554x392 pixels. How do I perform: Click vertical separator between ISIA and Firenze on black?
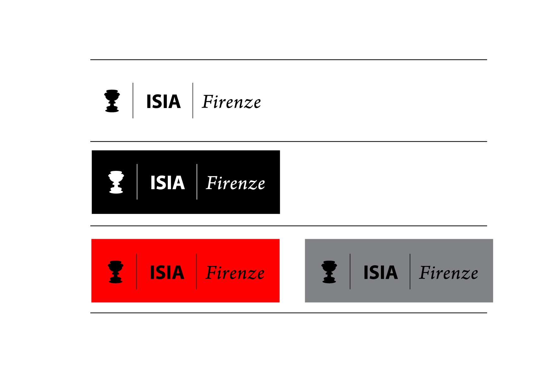click(x=197, y=182)
